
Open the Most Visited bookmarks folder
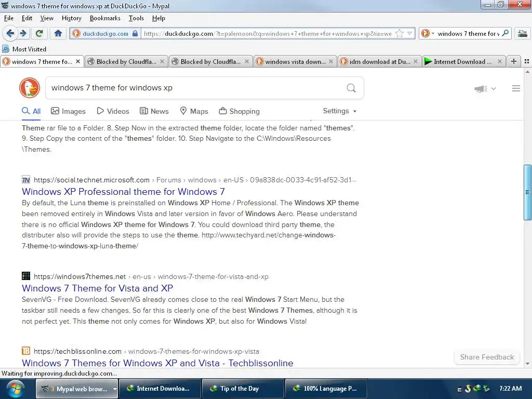point(24,49)
